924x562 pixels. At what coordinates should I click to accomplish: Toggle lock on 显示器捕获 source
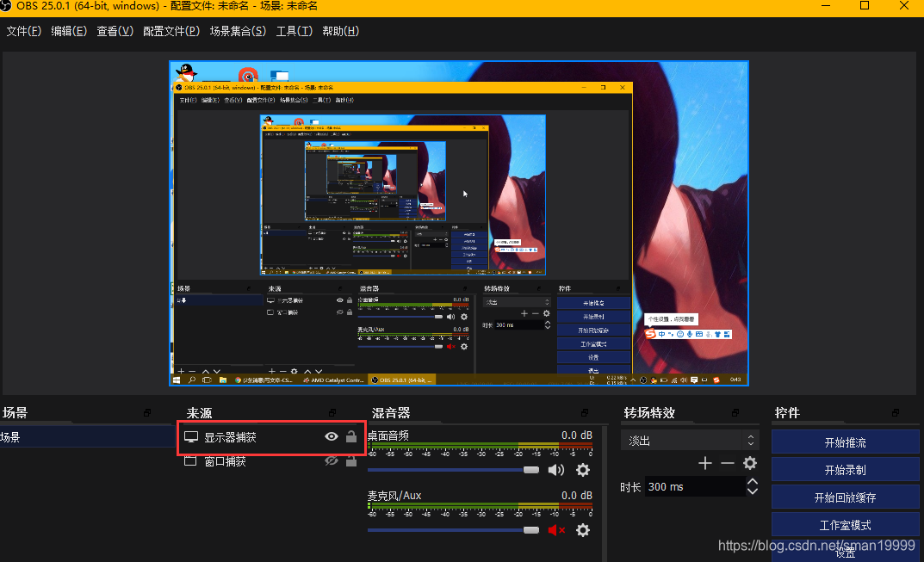tap(351, 436)
